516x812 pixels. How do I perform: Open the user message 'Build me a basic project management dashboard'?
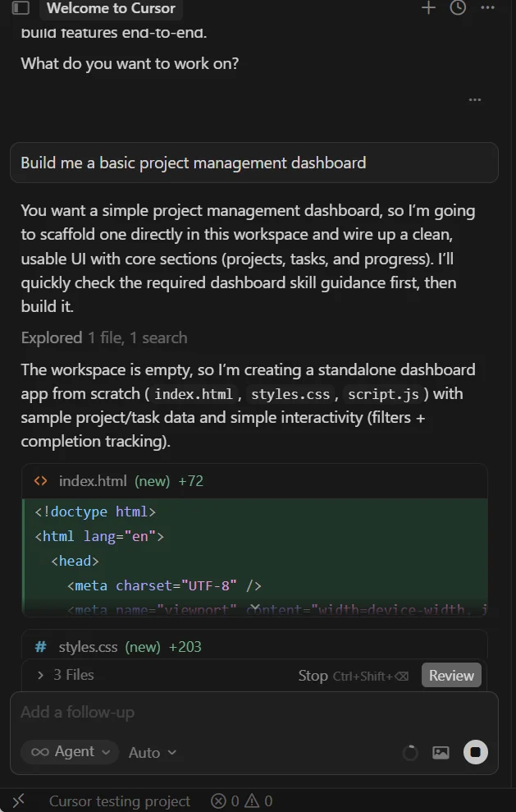pyautogui.click(x=254, y=163)
